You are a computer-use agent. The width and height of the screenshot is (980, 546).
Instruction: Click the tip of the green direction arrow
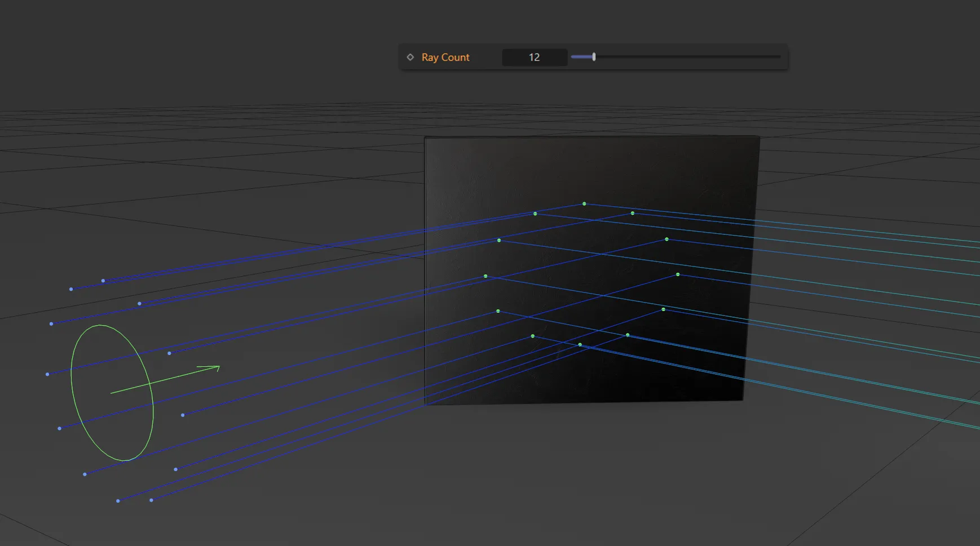click(219, 367)
